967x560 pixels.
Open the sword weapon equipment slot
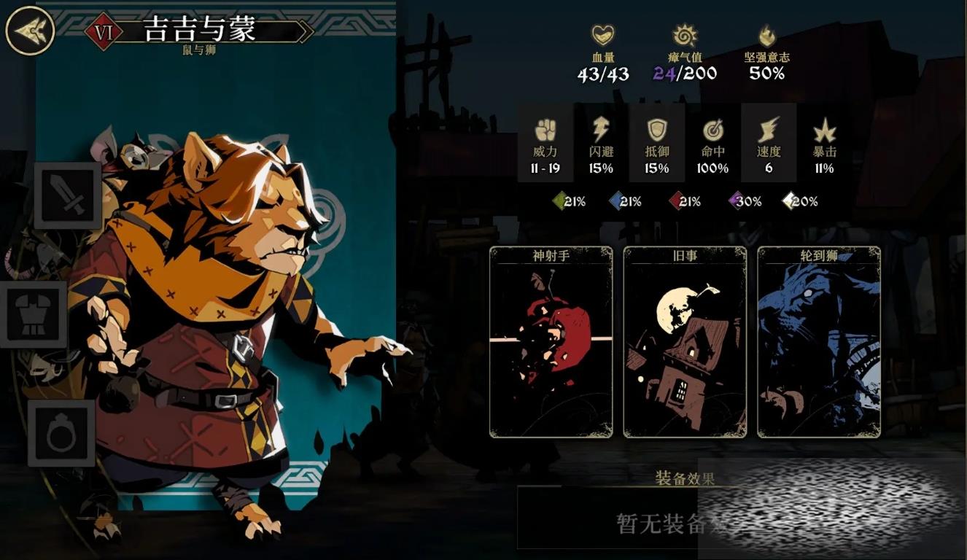(x=68, y=196)
